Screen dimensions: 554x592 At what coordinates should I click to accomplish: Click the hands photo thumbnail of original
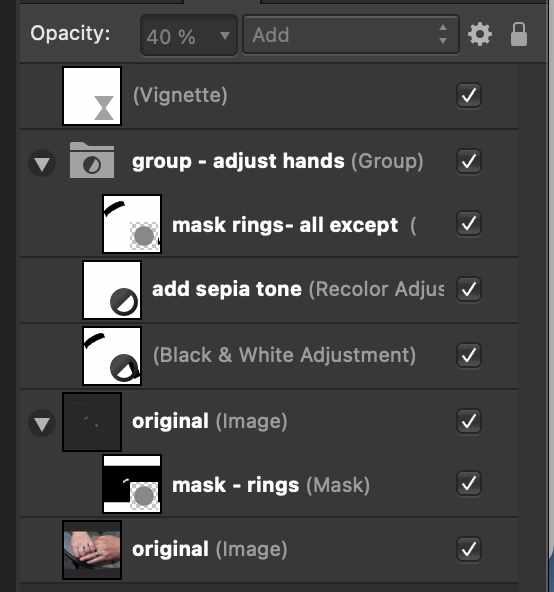point(92,550)
